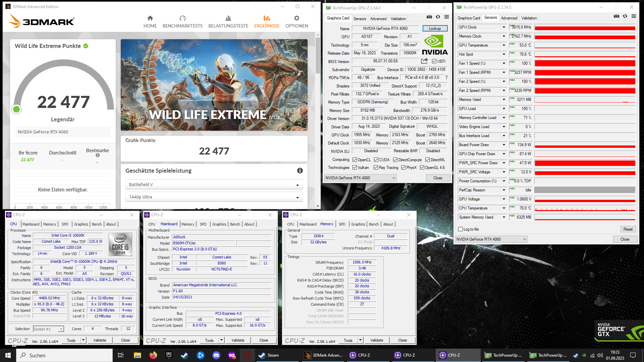Open the 1440p Ultra resolution dropdown
Screen dimensions: 644x362
click(x=214, y=197)
